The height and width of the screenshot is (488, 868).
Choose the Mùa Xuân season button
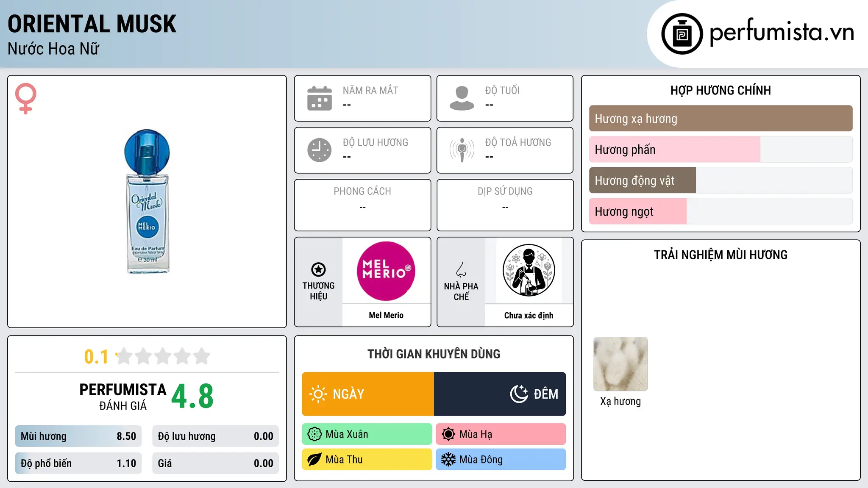[367, 434]
